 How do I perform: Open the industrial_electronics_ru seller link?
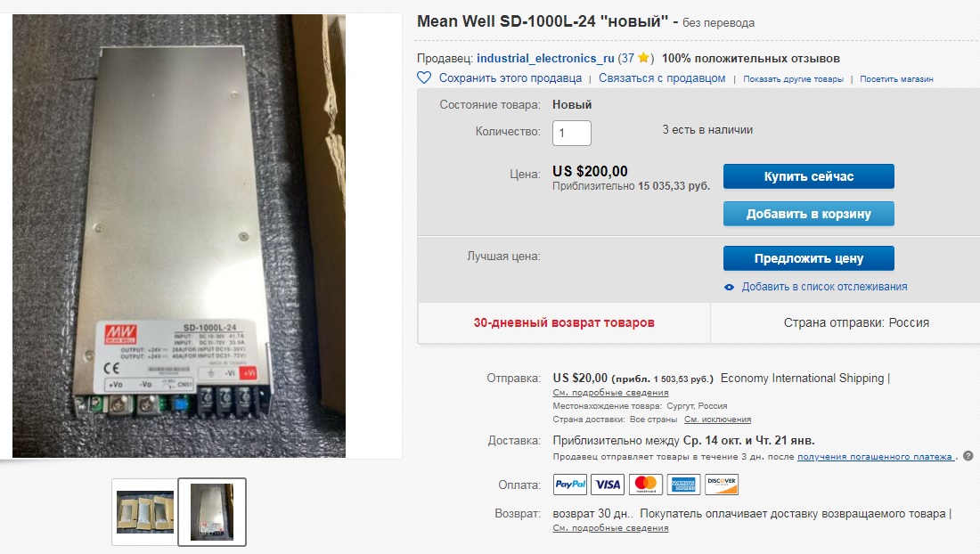point(545,58)
